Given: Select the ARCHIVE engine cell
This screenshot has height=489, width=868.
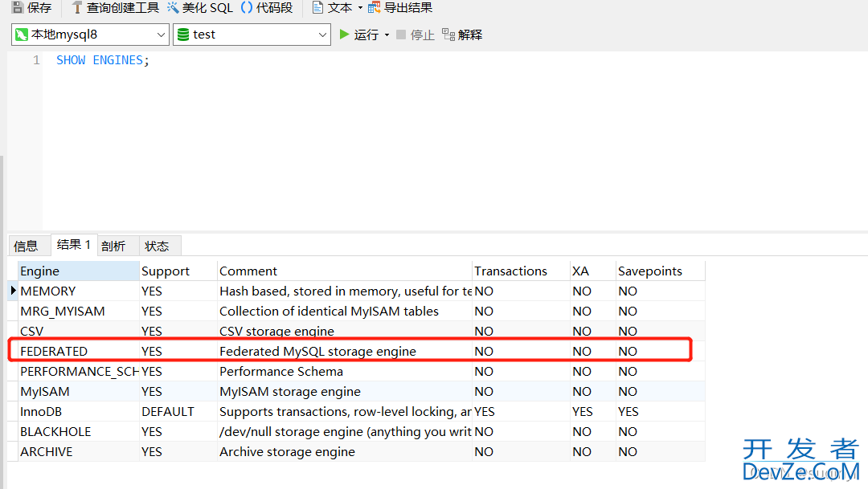Looking at the screenshot, I should [78, 451].
